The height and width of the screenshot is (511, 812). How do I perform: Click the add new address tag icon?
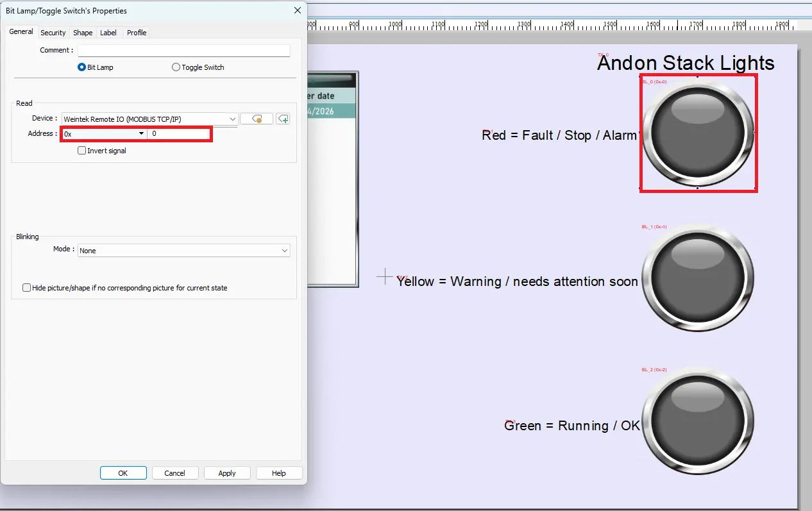point(283,119)
